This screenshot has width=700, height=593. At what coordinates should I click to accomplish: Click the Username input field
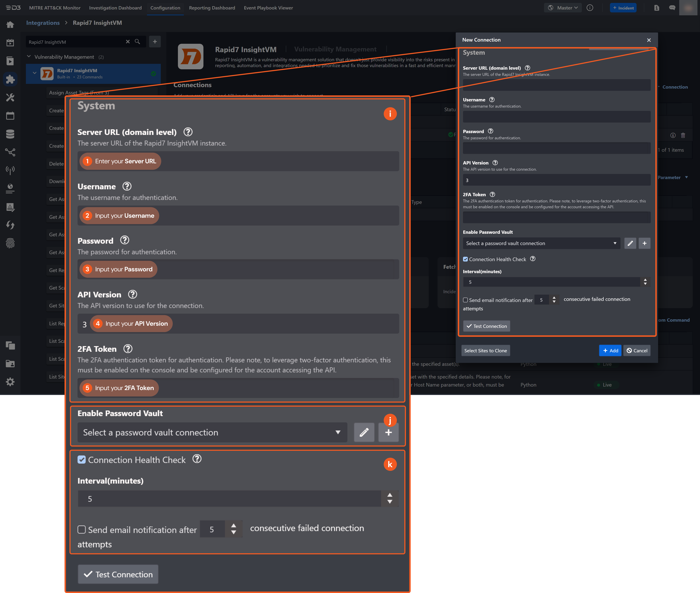point(556,117)
